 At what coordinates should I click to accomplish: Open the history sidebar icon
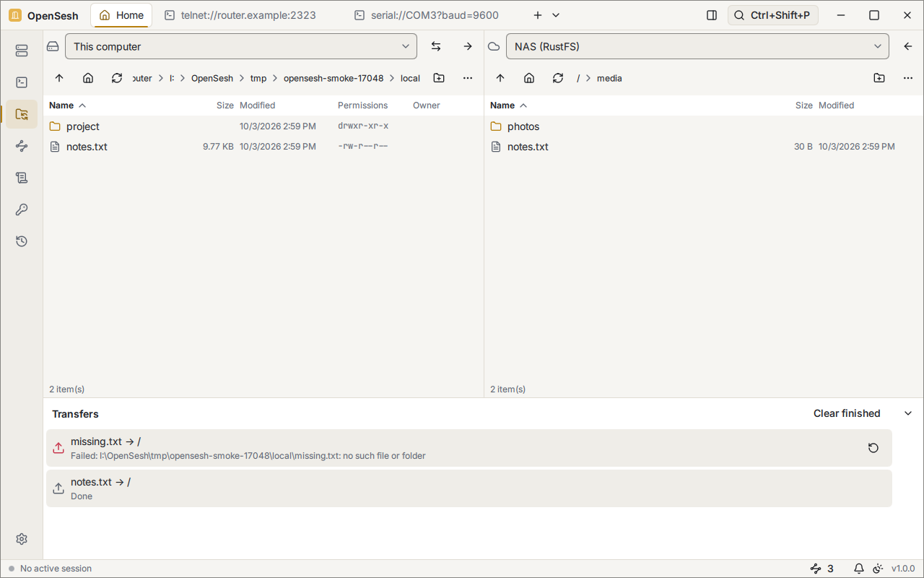click(x=22, y=241)
